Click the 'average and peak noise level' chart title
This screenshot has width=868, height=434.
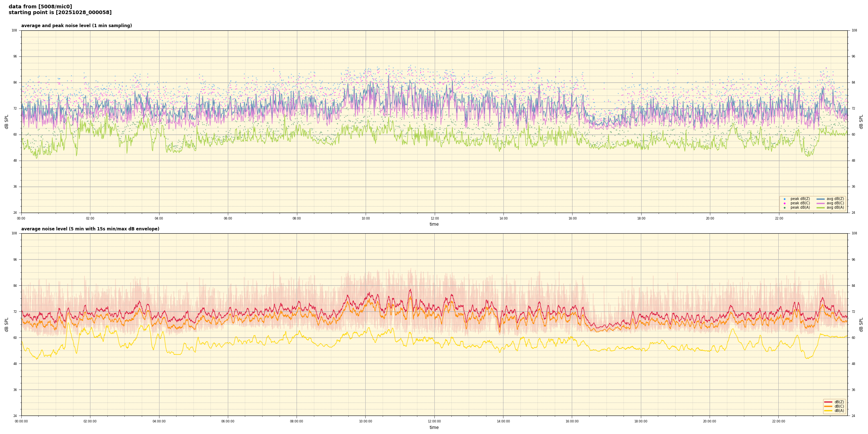(x=76, y=26)
